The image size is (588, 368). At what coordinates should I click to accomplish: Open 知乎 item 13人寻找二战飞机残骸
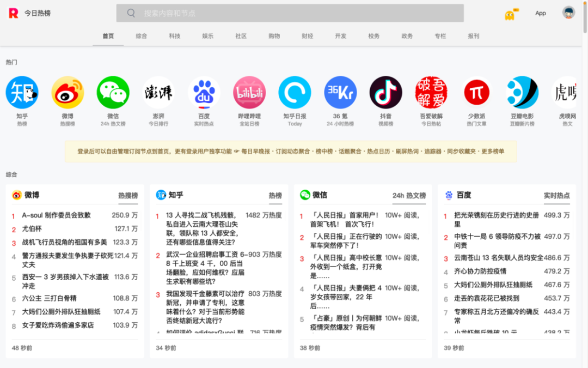(x=203, y=228)
